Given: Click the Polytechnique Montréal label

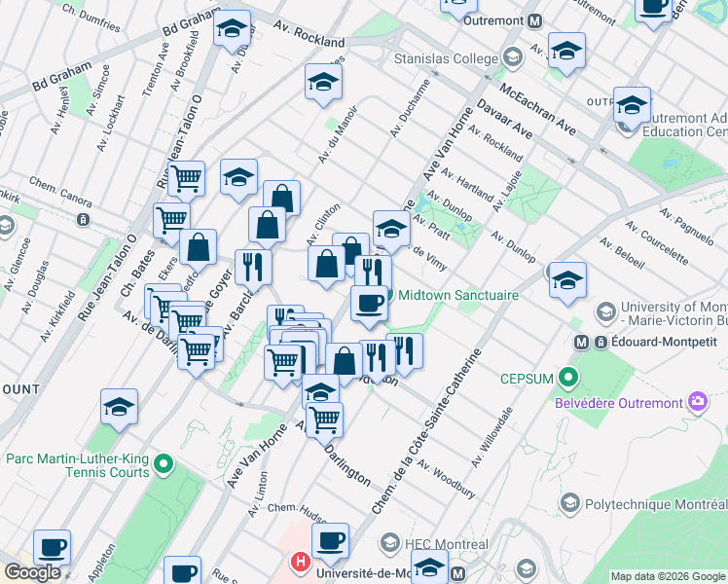Looking at the screenshot, I should (657, 504).
